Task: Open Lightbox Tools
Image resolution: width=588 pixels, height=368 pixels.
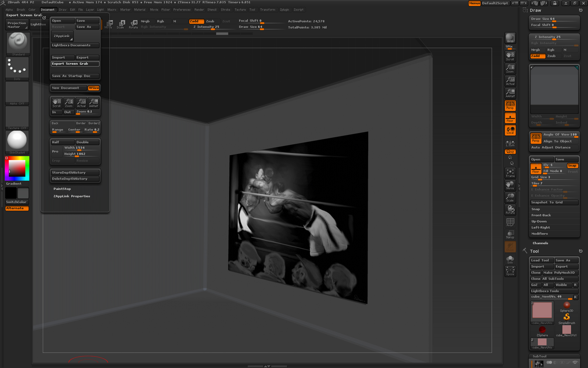Action: 555,291
